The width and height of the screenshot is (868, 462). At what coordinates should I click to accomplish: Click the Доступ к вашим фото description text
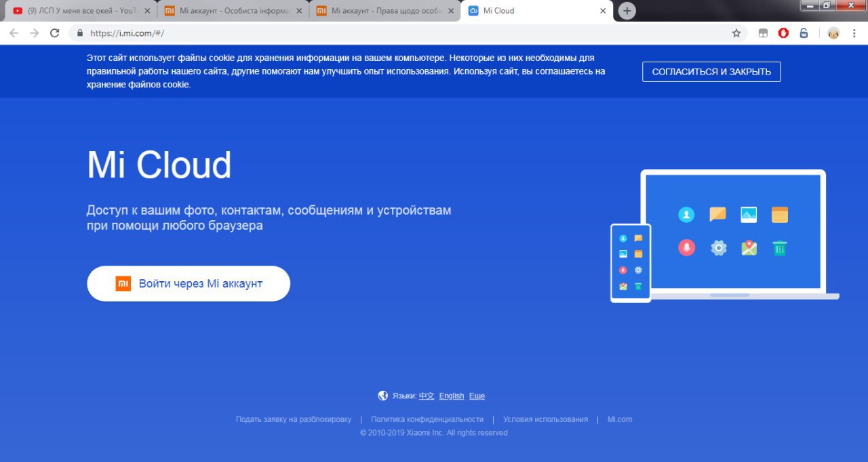[269, 218]
